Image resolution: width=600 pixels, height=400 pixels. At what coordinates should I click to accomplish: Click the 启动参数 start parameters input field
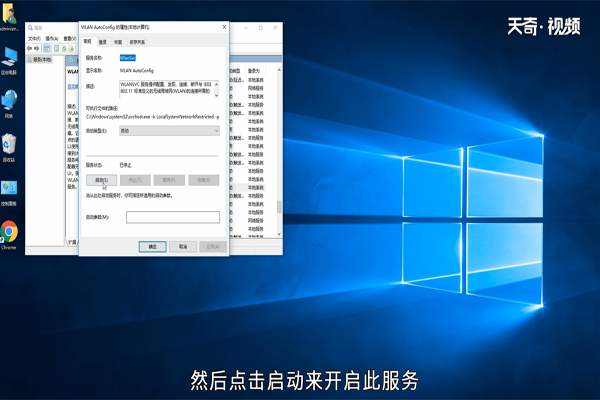click(x=173, y=217)
